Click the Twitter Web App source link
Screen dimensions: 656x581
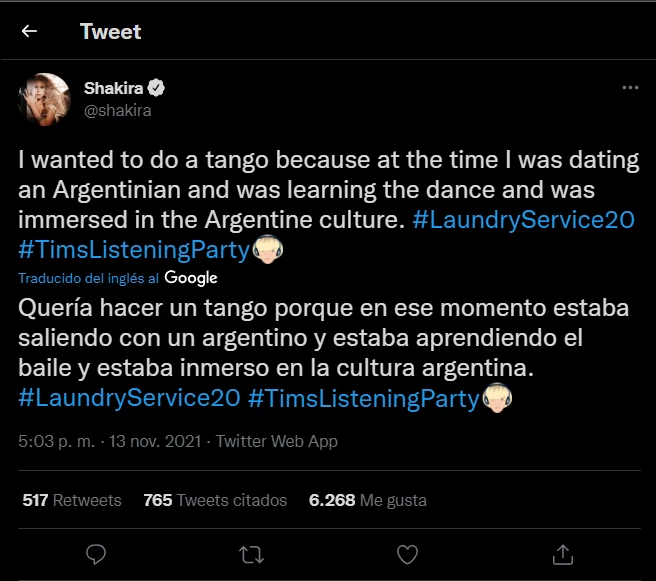tap(277, 441)
